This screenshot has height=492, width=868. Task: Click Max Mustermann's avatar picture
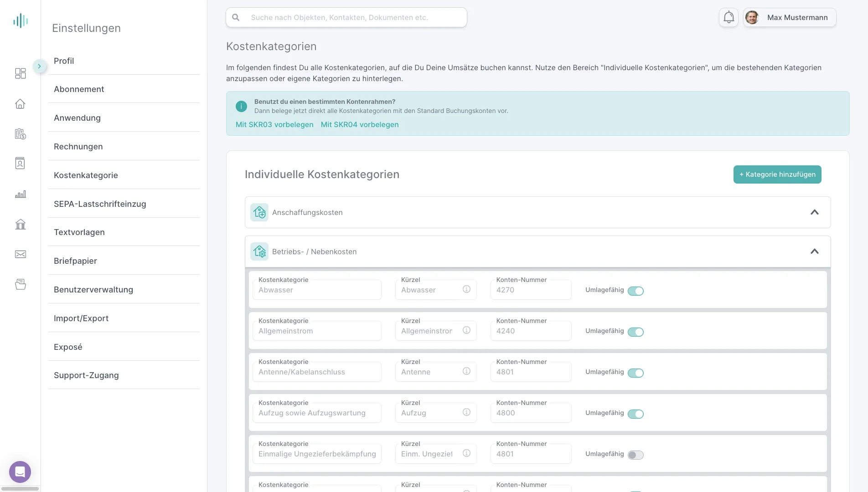pos(752,17)
